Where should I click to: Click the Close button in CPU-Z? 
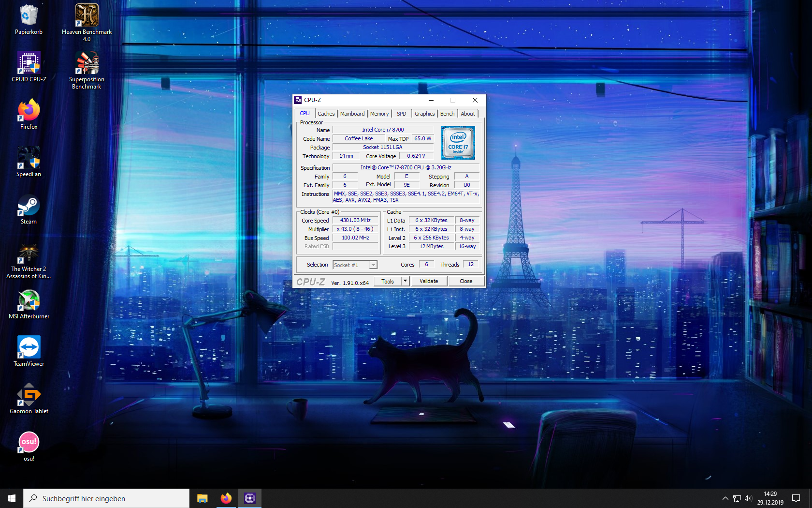click(x=466, y=281)
